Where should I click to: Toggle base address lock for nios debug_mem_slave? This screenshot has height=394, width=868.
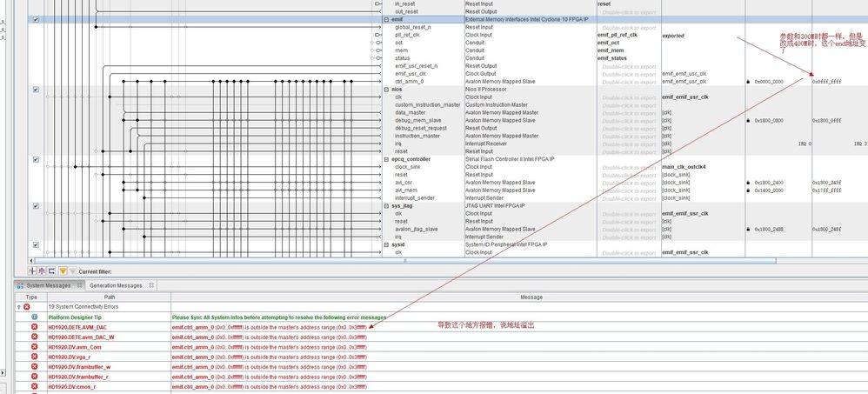pos(749,120)
